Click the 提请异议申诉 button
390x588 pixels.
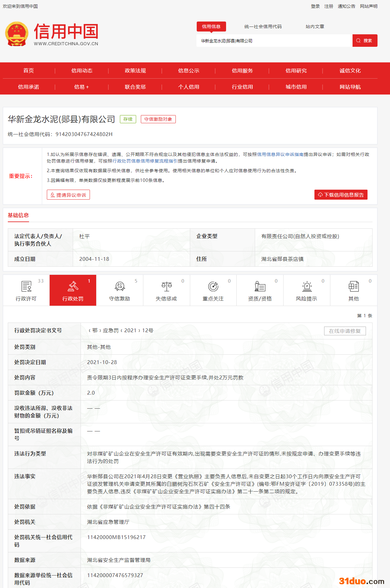68,195
